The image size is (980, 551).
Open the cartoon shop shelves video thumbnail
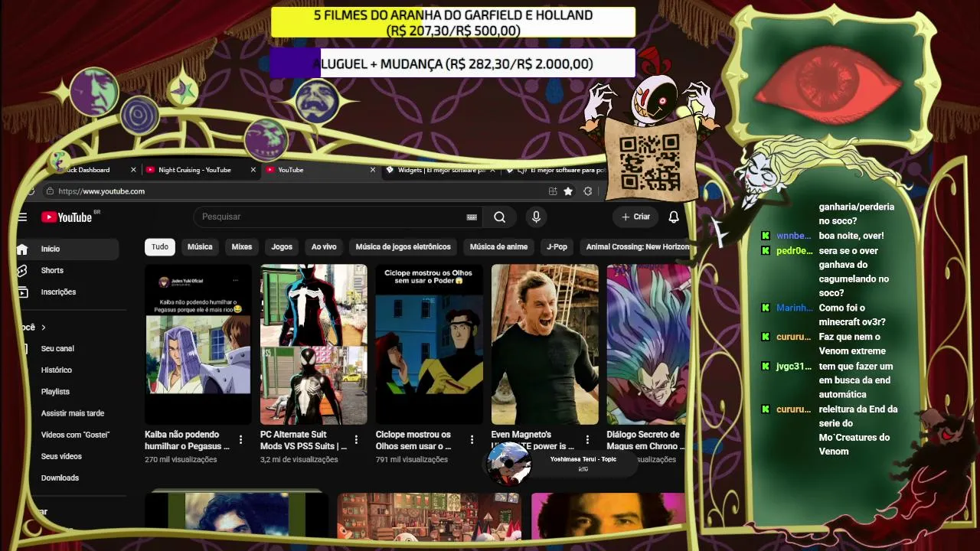pos(430,517)
